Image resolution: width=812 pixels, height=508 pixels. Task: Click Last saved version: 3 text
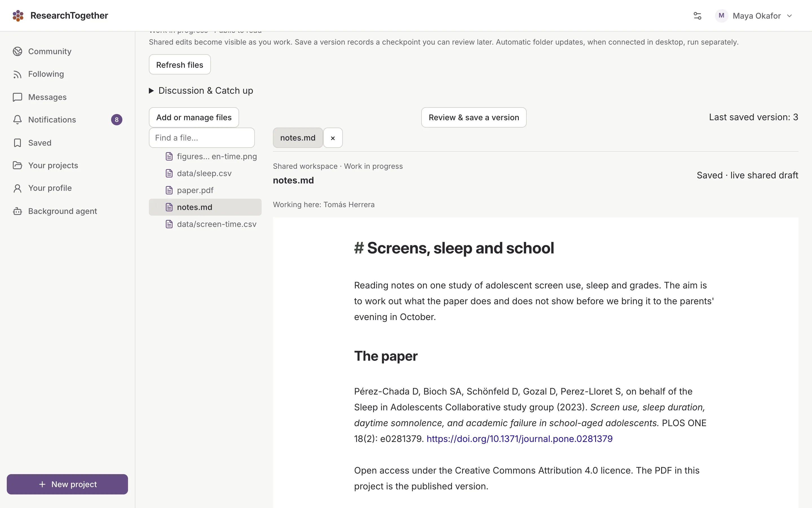click(x=753, y=117)
